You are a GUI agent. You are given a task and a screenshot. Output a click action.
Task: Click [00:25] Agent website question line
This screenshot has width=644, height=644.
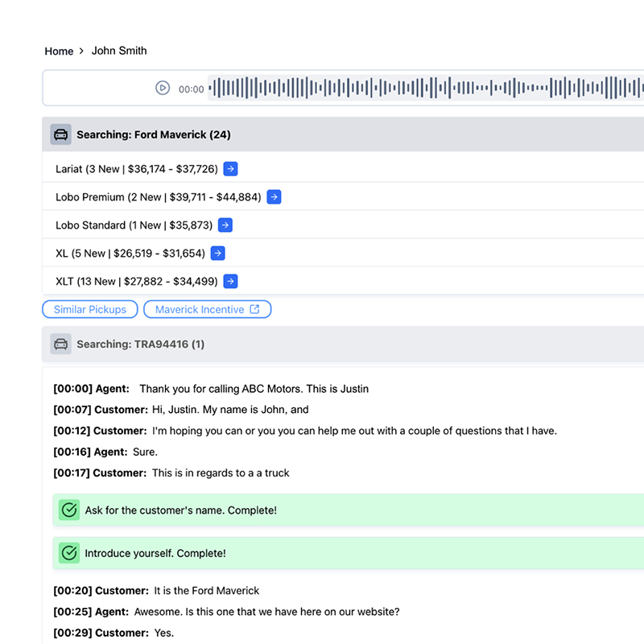[x=227, y=612]
